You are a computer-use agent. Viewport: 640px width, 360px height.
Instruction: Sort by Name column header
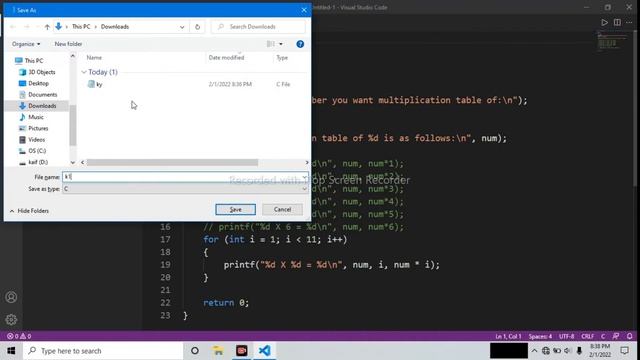pyautogui.click(x=94, y=58)
